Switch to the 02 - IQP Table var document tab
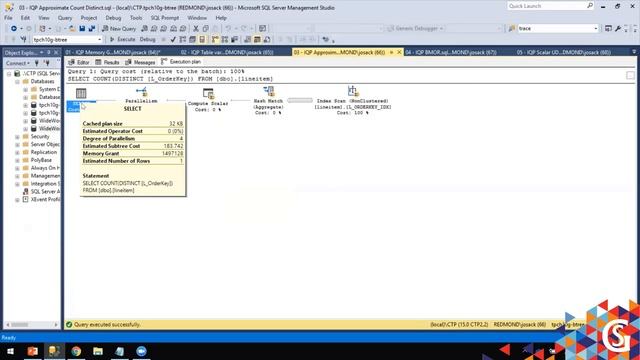 [227, 52]
